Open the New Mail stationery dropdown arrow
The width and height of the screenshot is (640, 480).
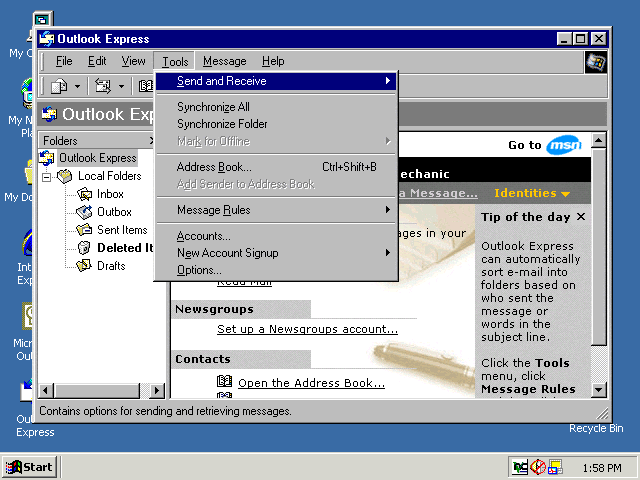pos(78,87)
